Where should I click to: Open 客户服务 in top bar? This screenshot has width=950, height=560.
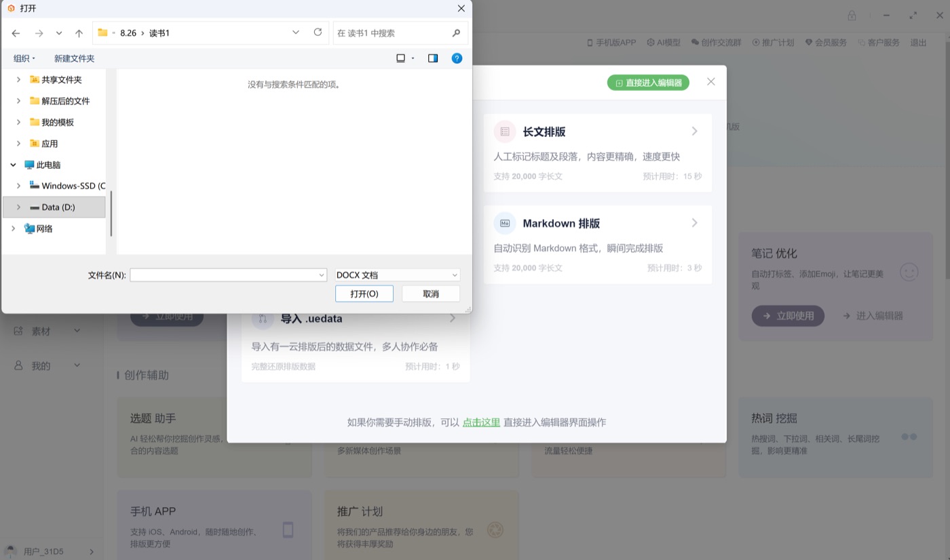point(879,42)
